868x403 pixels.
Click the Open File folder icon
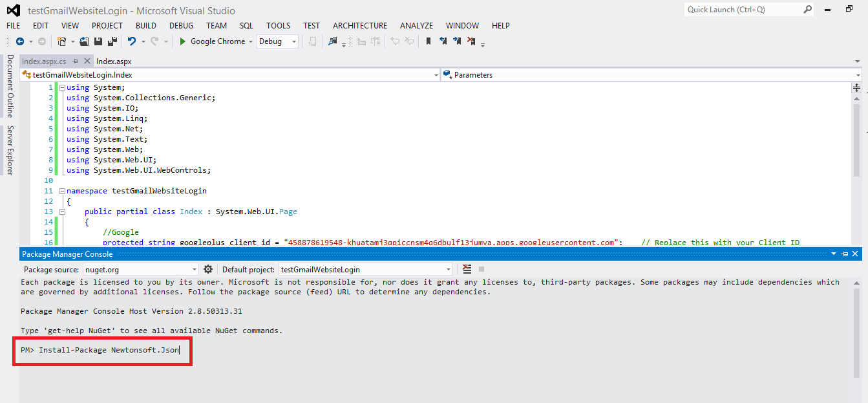coord(84,41)
